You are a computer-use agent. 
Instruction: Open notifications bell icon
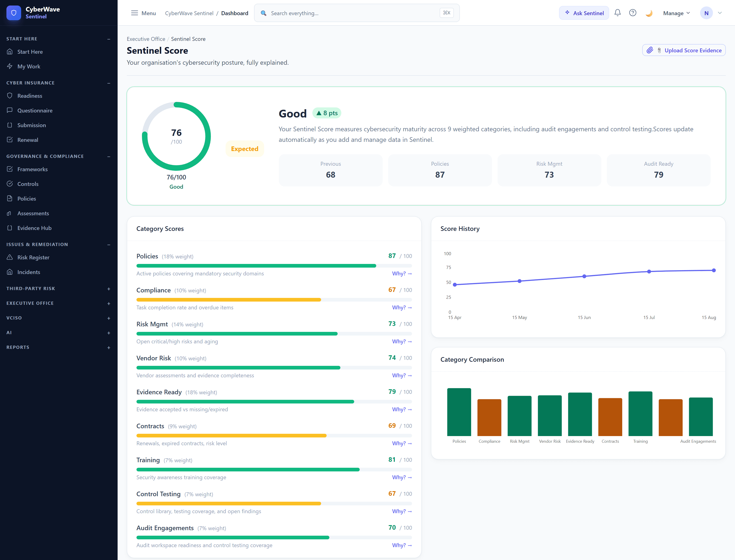[x=618, y=13]
